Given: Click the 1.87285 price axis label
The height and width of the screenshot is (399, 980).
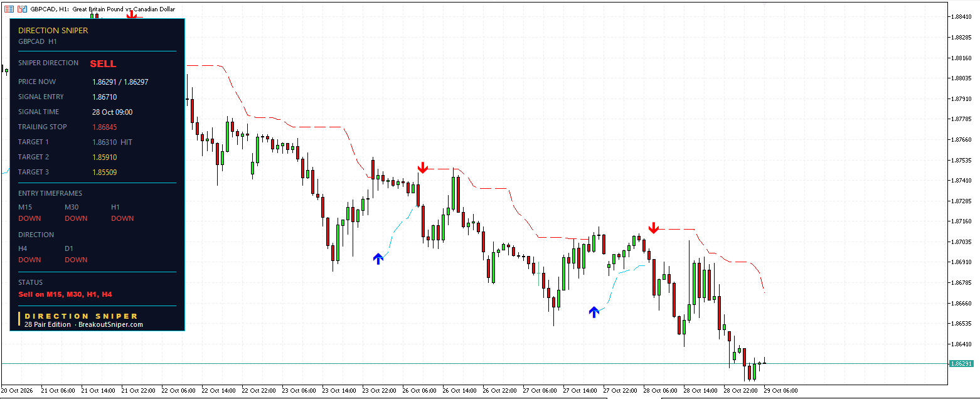Looking at the screenshot, I should (962, 201).
